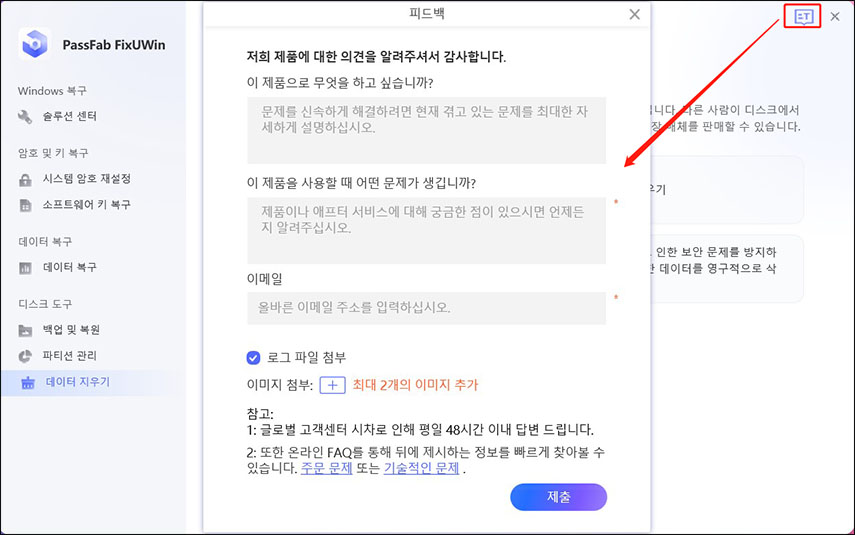The image size is (855, 535).
Task: Click the 최대 2개의 이미지 추가 text
Action: (415, 385)
